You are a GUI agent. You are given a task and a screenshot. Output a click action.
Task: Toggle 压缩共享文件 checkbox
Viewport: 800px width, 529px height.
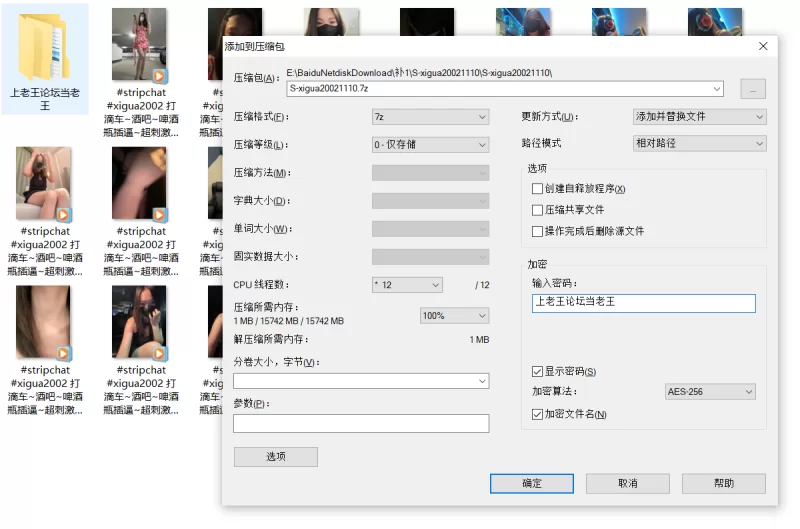click(x=538, y=210)
